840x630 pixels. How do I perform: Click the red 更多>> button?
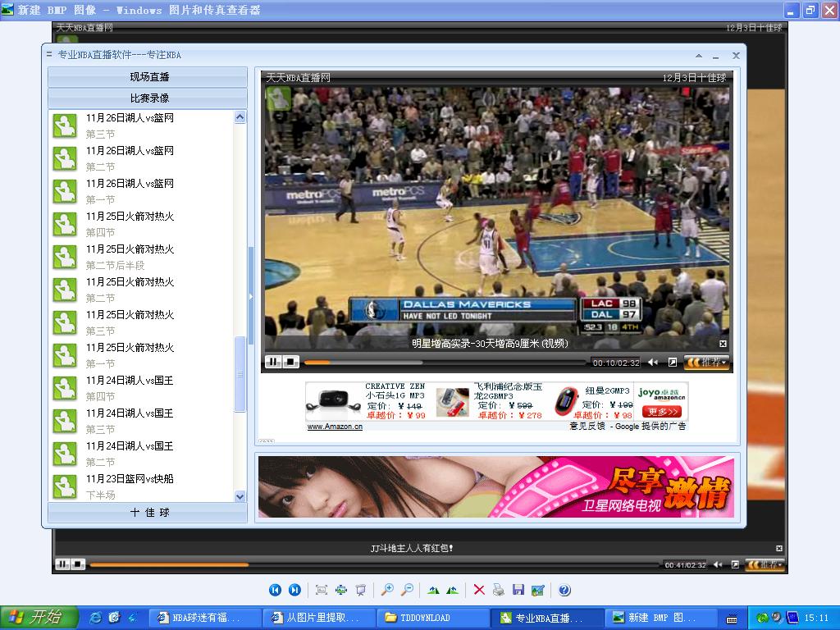[661, 412]
